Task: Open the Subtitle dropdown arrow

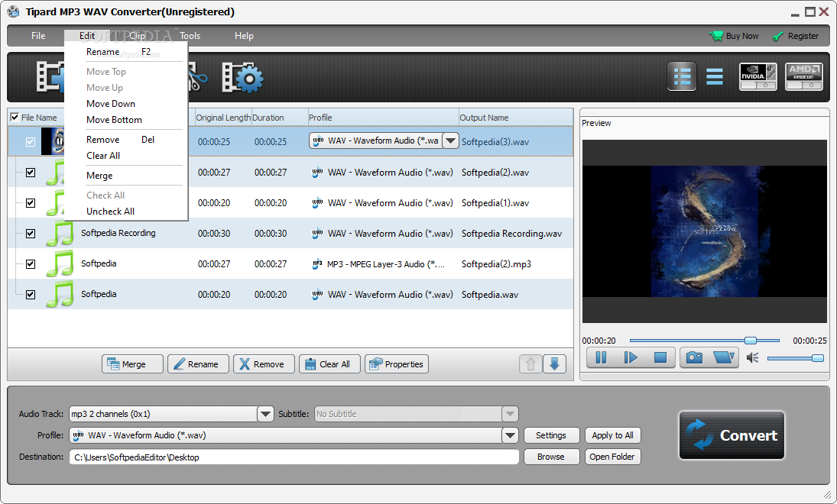Action: pyautogui.click(x=510, y=414)
